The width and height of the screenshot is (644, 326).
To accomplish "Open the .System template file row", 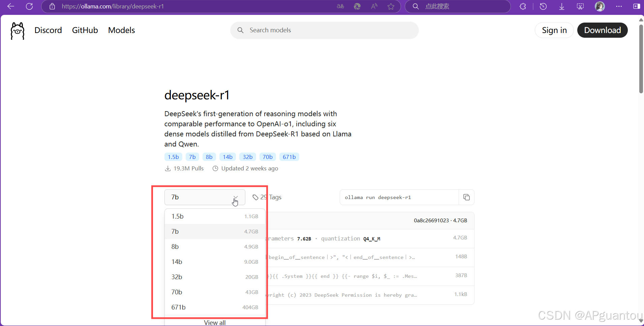I will click(x=370, y=276).
